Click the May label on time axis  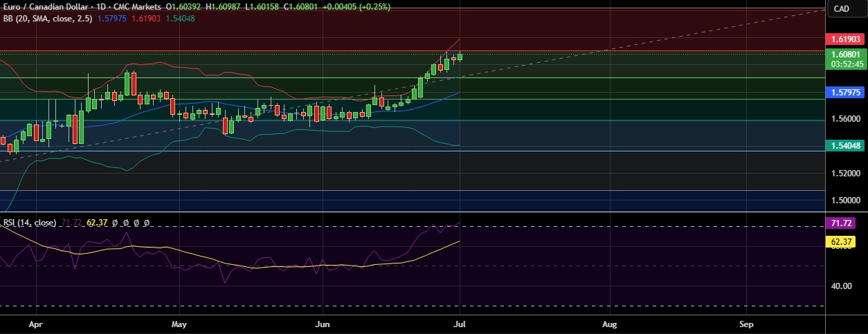coord(179,324)
